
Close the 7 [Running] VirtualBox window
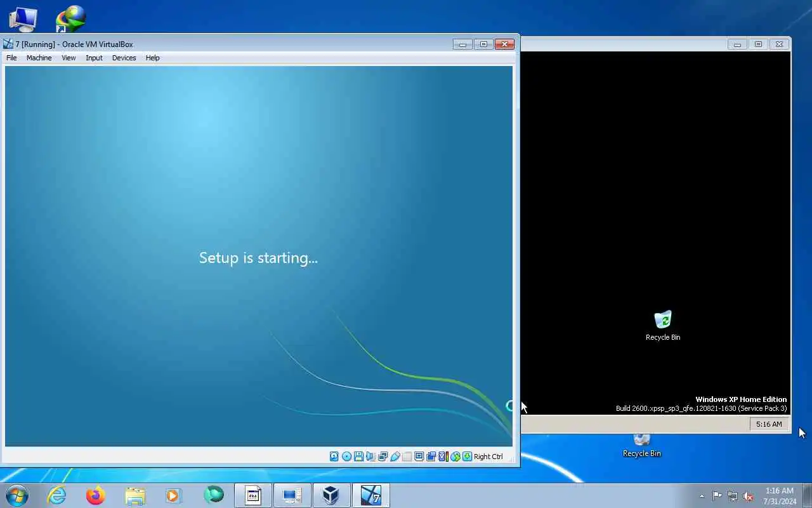pos(504,44)
